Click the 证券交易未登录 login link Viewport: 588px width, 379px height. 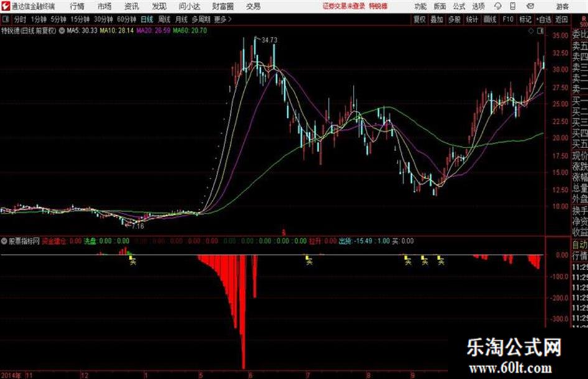343,6
